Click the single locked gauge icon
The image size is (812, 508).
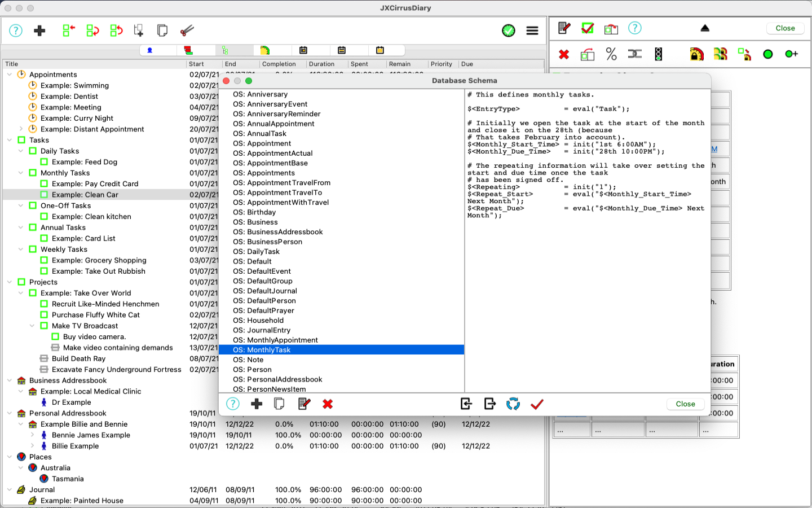tap(697, 54)
